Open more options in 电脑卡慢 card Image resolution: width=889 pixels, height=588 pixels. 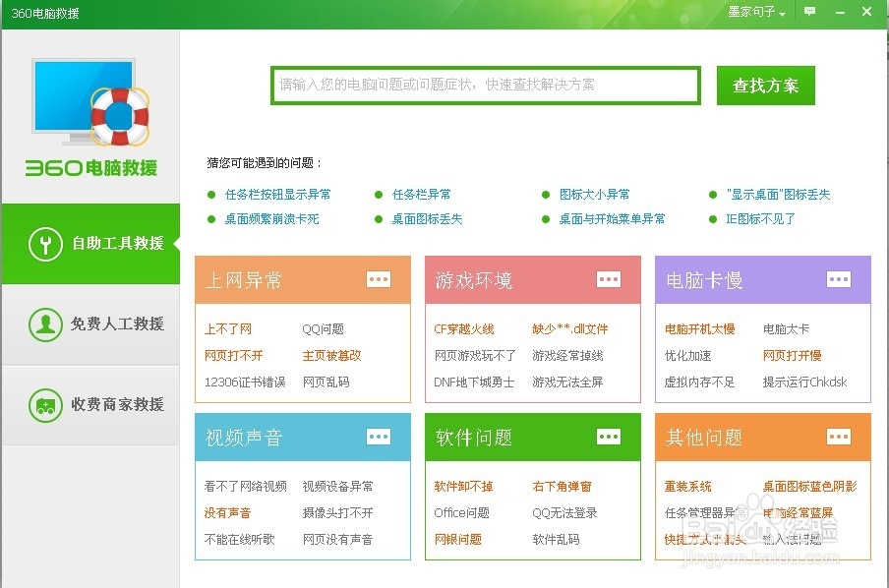(x=839, y=279)
